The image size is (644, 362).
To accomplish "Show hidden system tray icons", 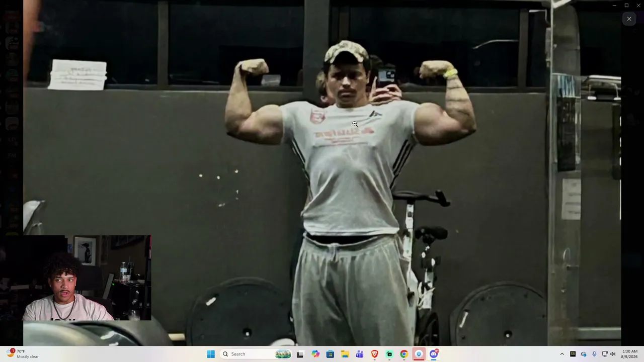I will [562, 354].
